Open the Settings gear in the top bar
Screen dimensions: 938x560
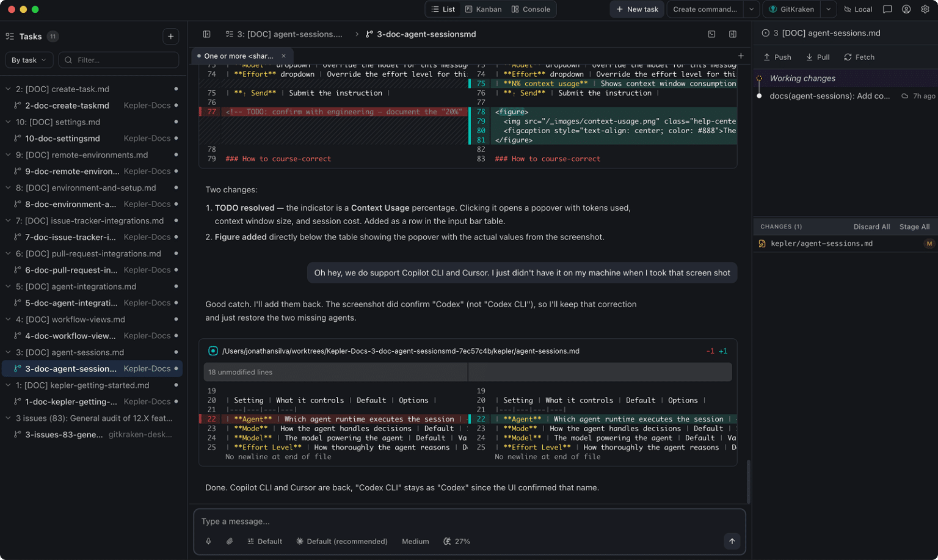click(925, 9)
